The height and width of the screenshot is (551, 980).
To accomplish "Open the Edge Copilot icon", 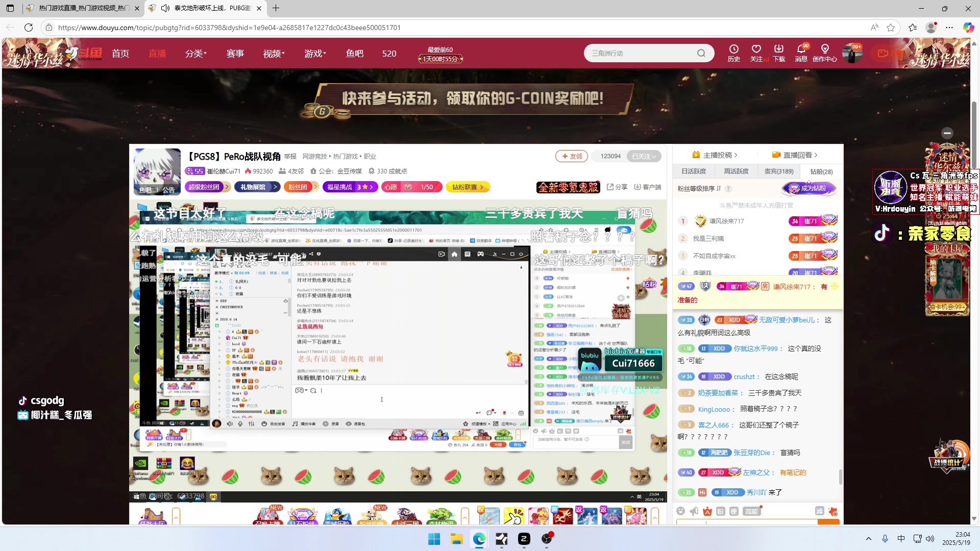I will (x=968, y=28).
